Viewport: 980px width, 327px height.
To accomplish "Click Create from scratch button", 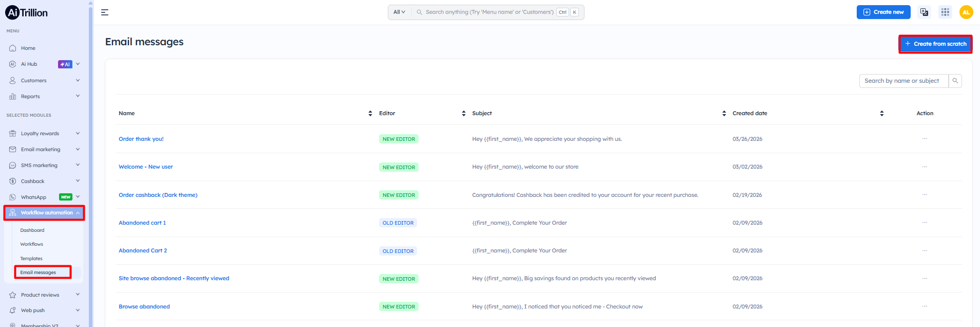I will [935, 44].
